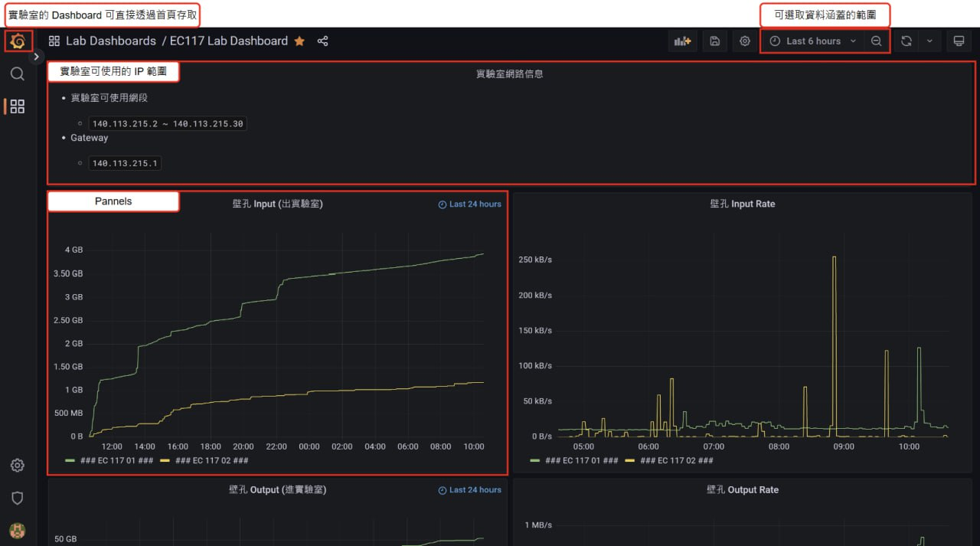Expand the refresh interval dropdown
980x546 pixels.
(x=929, y=41)
